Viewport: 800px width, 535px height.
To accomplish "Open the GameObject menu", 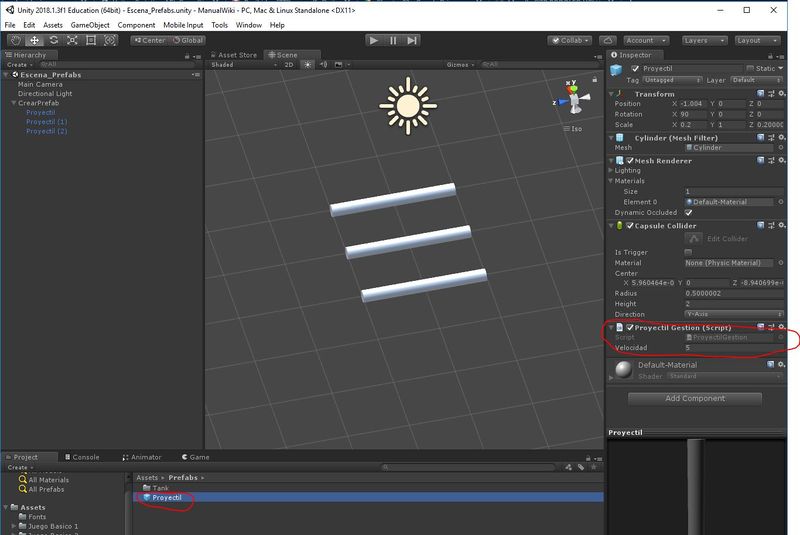I will point(90,25).
